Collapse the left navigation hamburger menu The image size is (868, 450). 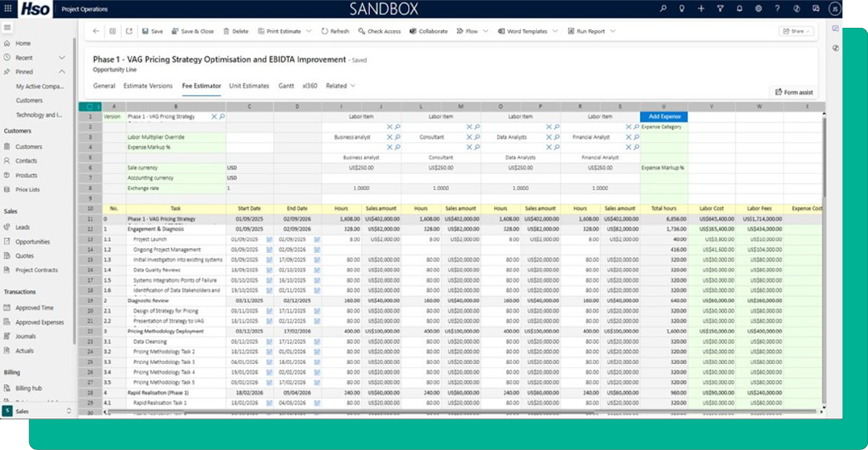click(x=7, y=28)
